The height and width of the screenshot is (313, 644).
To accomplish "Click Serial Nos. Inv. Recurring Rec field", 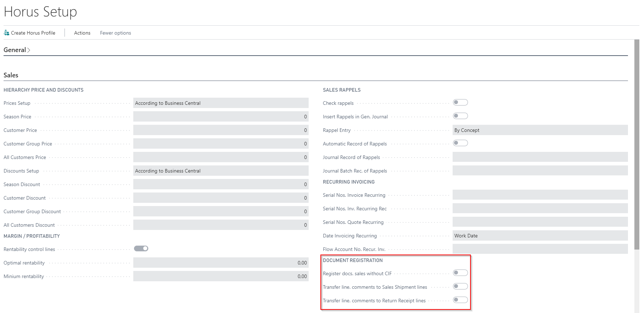I will point(540,209).
